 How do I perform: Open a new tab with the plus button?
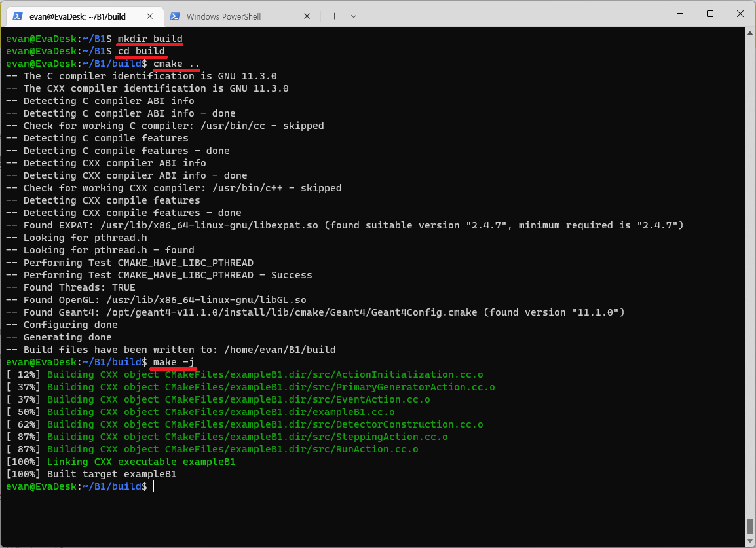click(334, 16)
